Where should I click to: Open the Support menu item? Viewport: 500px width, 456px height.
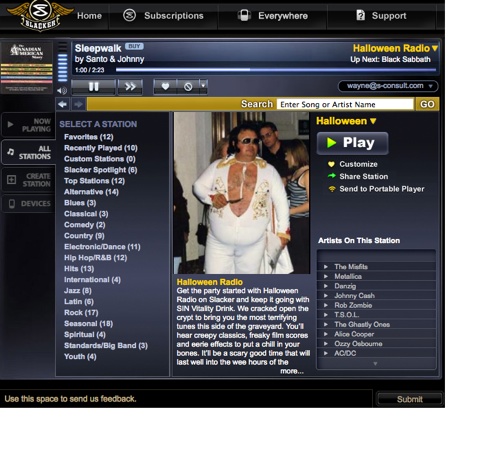click(x=389, y=16)
